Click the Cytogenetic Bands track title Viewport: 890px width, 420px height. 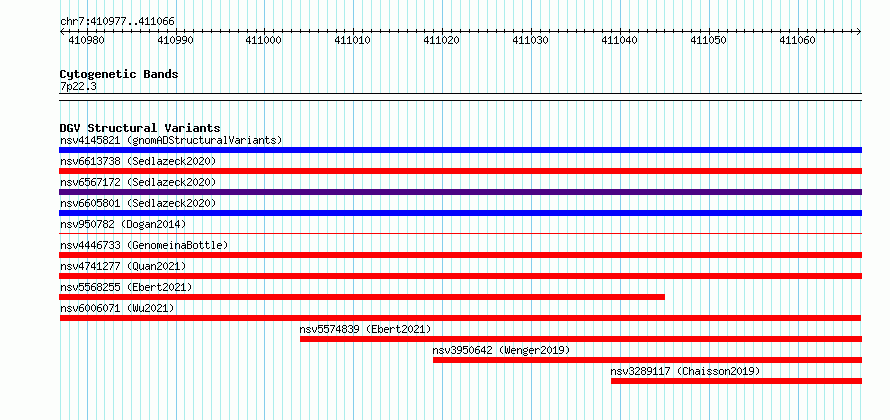[x=119, y=74]
